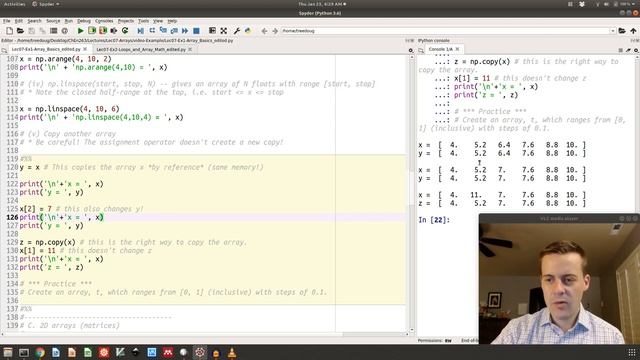
Task: Create a new file in Spyder
Action: 9,31
